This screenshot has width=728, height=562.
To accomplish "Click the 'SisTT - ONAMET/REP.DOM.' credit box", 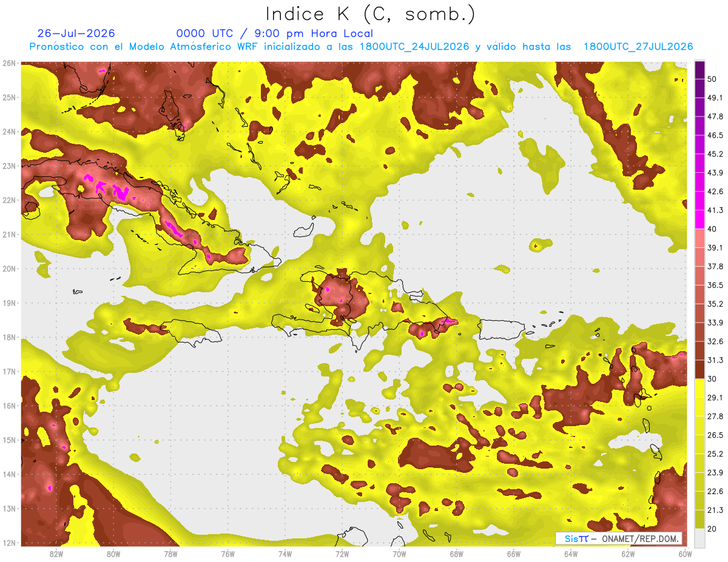I will click(x=619, y=538).
